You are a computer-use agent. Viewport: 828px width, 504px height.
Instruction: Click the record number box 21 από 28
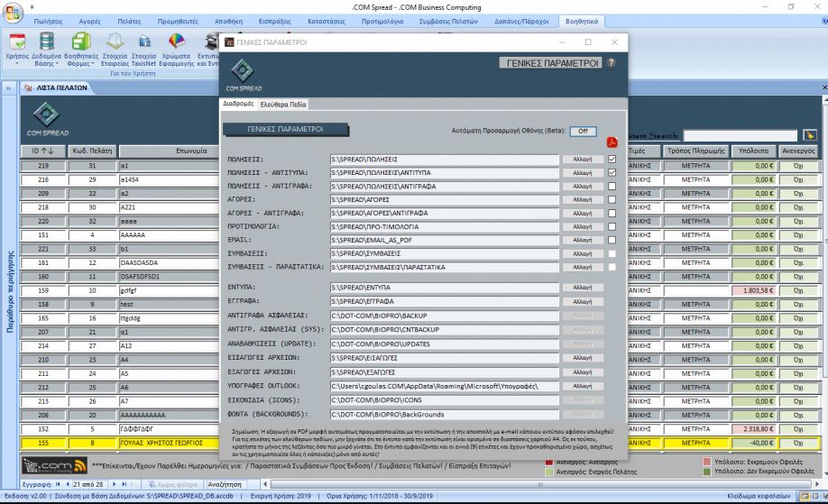[90, 484]
